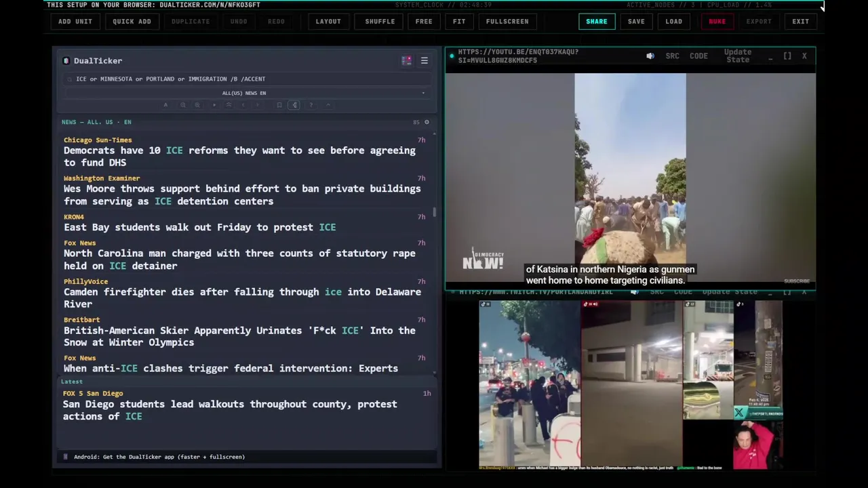
Task: Click SRC on the YouTube unit
Action: 672,56
